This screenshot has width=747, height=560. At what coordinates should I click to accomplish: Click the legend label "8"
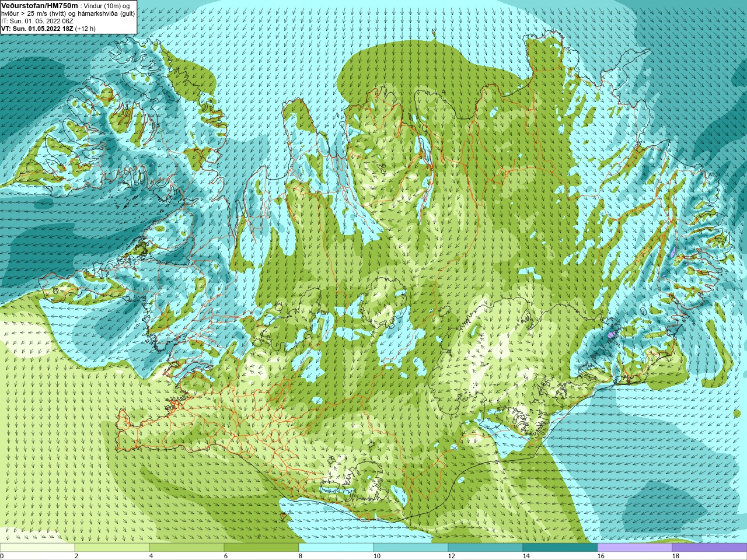pyautogui.click(x=301, y=556)
